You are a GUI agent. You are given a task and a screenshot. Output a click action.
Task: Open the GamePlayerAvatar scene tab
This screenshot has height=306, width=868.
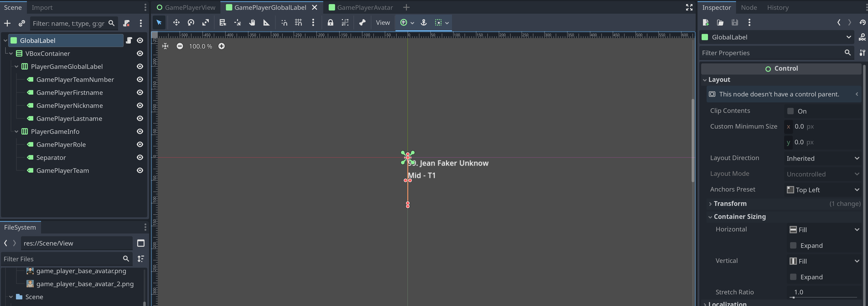click(x=361, y=8)
